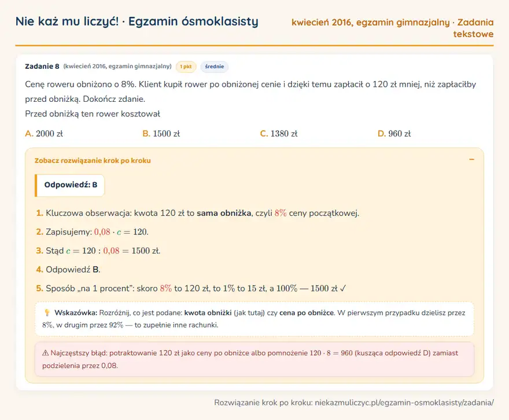Click bold 'sama obniżka' phrase in step 1
Viewport: 509px width, 420px height.
(x=224, y=213)
